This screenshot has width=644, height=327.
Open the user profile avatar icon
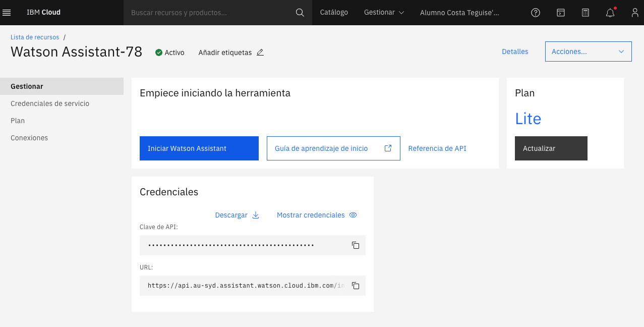tap(635, 12)
